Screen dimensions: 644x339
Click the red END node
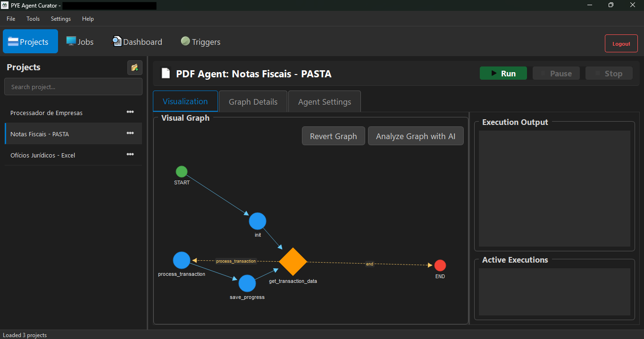pos(440,265)
